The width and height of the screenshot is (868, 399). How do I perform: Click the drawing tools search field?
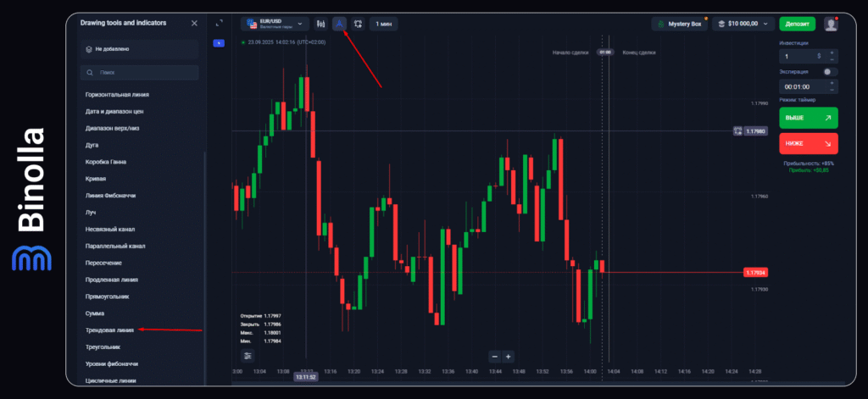(x=139, y=73)
